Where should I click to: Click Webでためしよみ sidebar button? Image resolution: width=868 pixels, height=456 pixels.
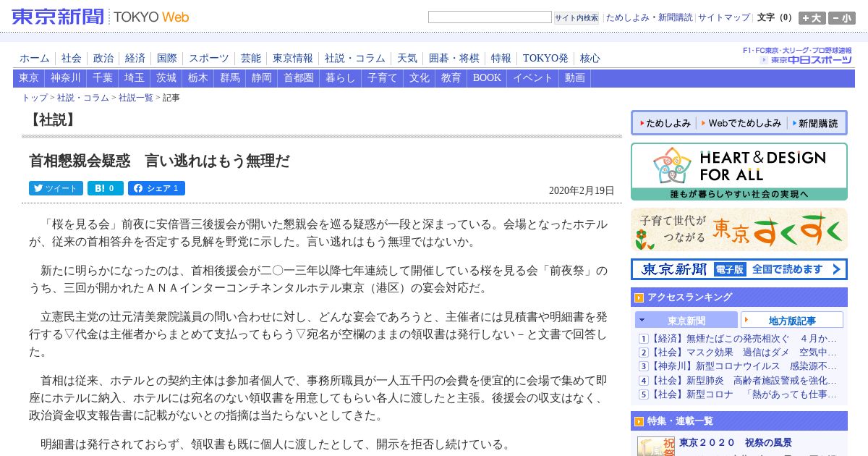click(741, 123)
